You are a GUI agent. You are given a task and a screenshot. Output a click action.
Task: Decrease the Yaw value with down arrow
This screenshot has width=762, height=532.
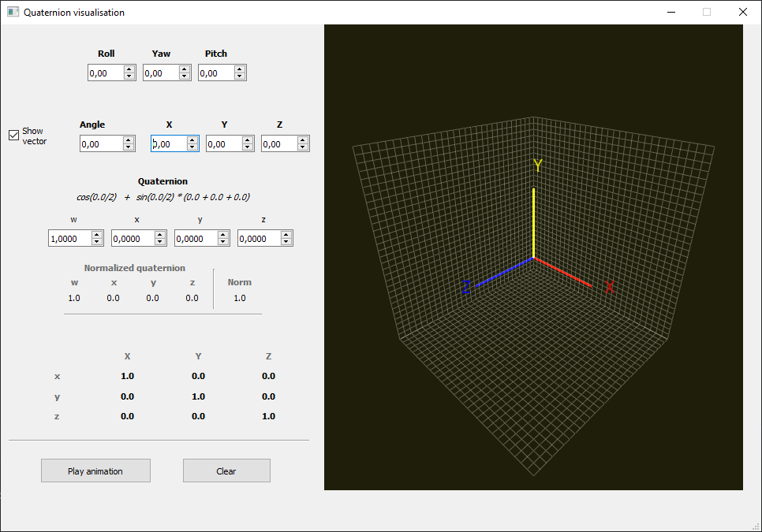(185, 76)
